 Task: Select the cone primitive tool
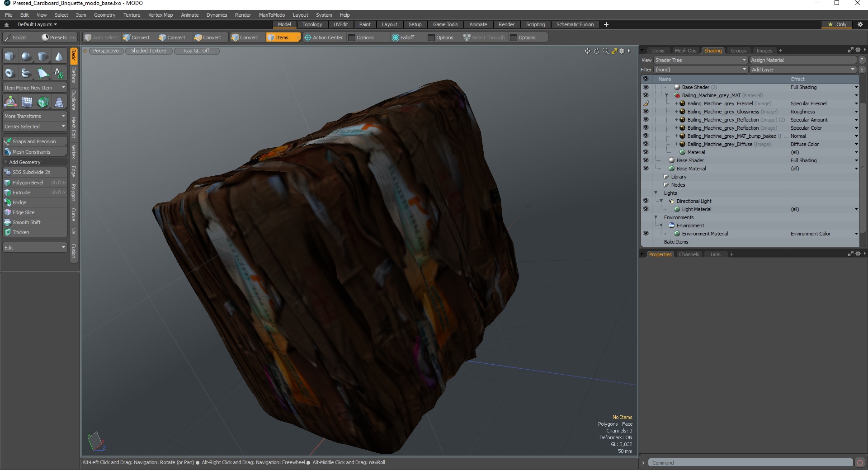click(59, 56)
